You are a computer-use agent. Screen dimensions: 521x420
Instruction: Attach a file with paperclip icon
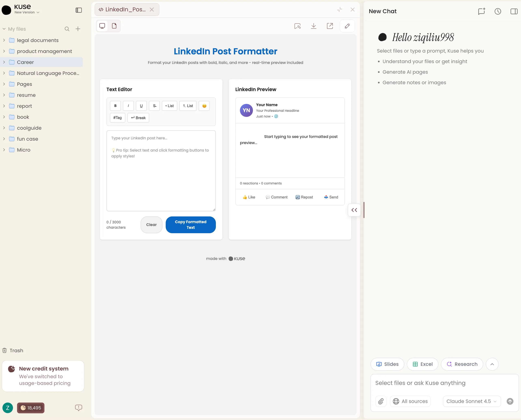point(381,401)
